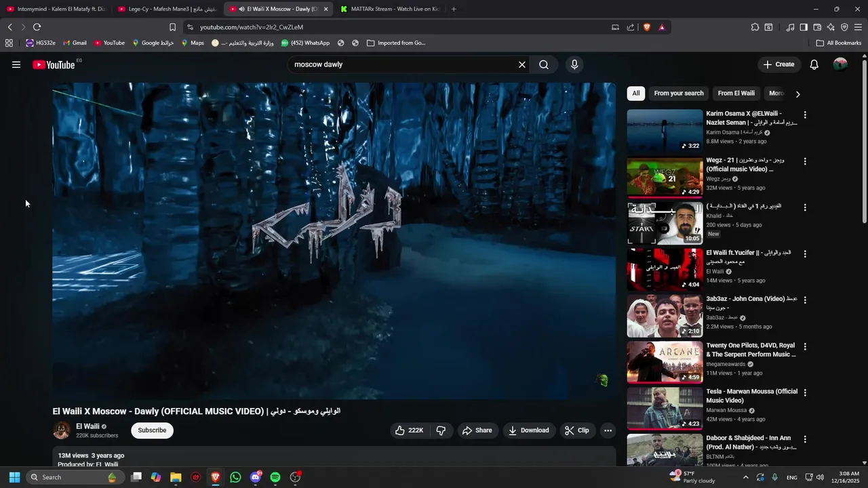The image size is (868, 488).
Task: Switch to the Intomymind browser tab
Action: (56, 9)
